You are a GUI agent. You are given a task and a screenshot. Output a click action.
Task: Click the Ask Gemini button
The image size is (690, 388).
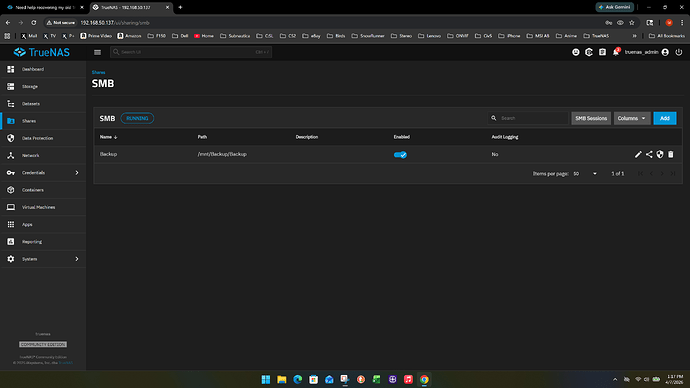click(x=614, y=7)
